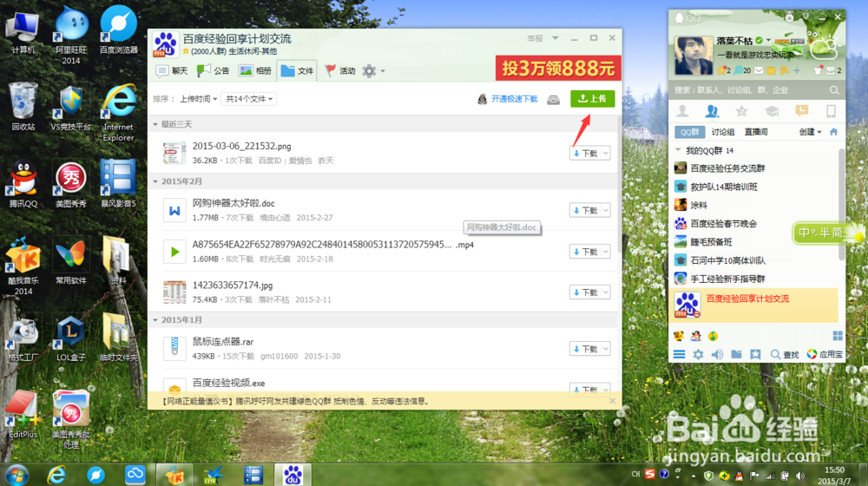Image resolution: width=868 pixels, height=486 pixels.
Task: Collapse the 最近三天 section
Action: coord(155,125)
